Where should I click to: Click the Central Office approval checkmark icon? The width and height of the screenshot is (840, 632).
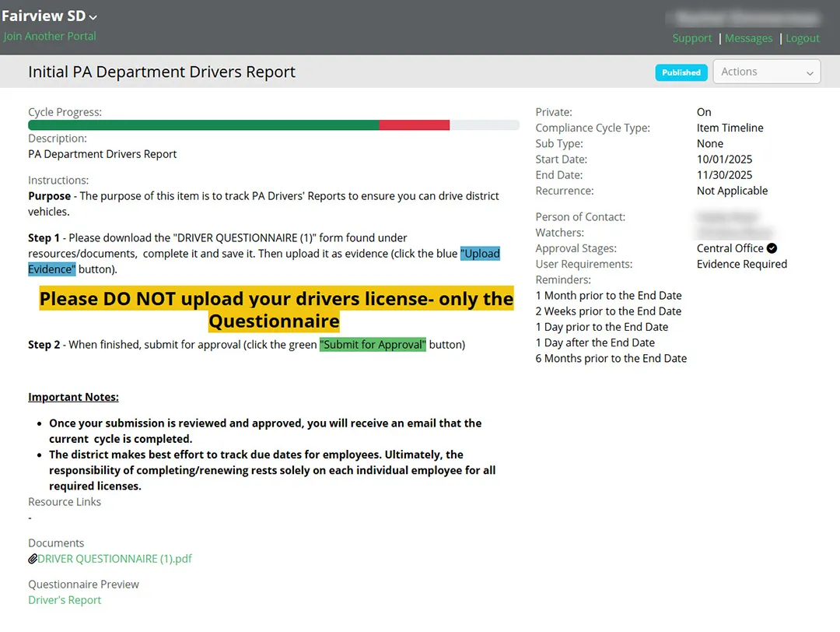pyautogui.click(x=772, y=248)
